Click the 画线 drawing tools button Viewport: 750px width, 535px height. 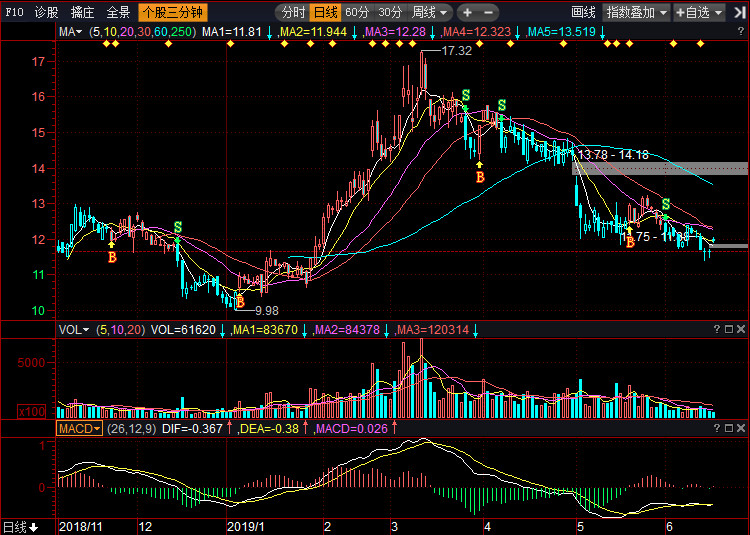click(583, 13)
